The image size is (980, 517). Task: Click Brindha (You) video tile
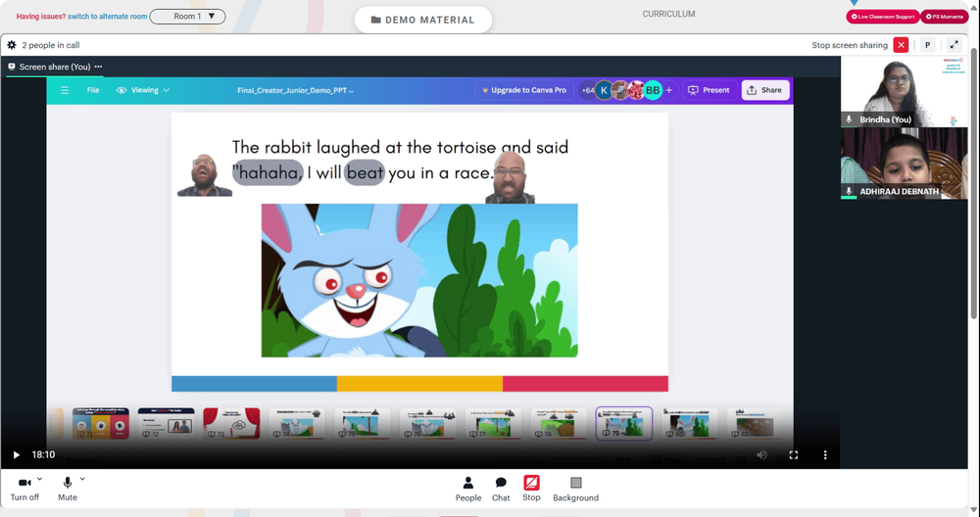[904, 91]
